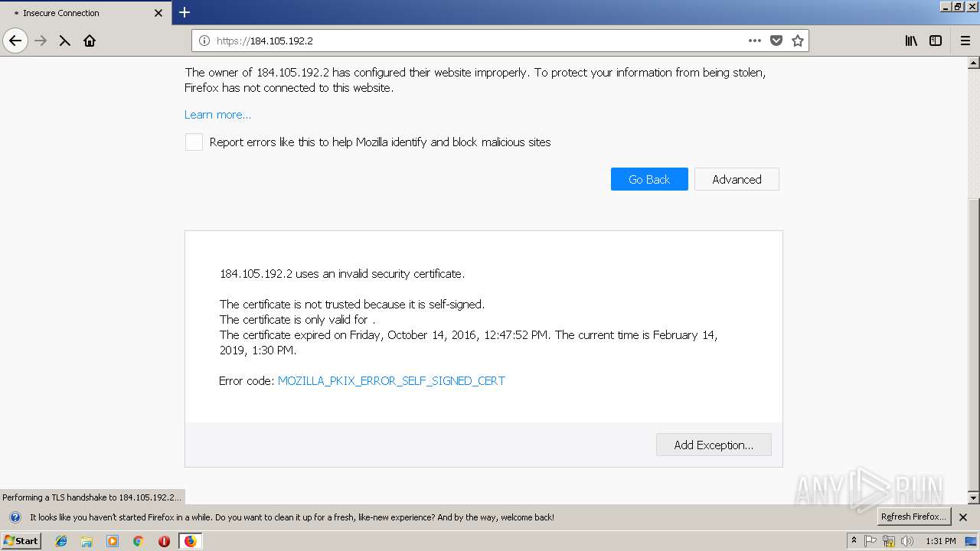The height and width of the screenshot is (551, 980).
Task: Open Windows Explorer folder taskbar icon
Action: (x=87, y=541)
